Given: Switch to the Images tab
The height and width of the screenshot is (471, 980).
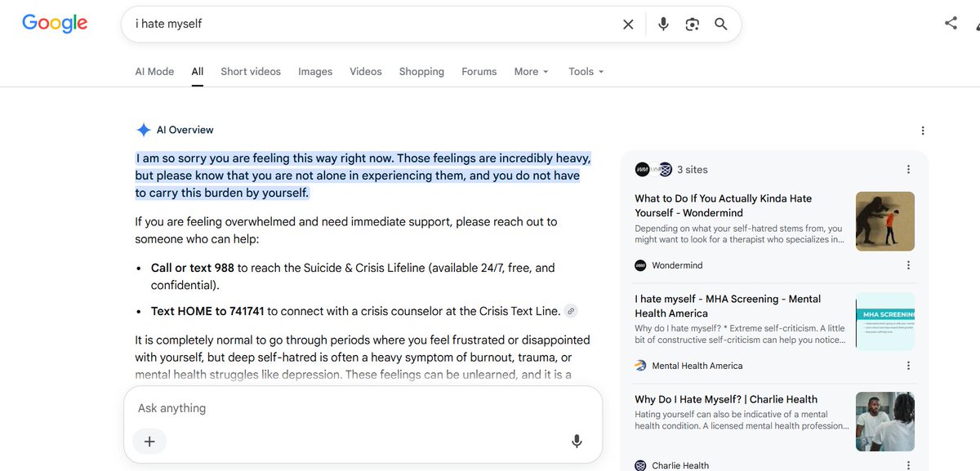Looking at the screenshot, I should point(315,72).
